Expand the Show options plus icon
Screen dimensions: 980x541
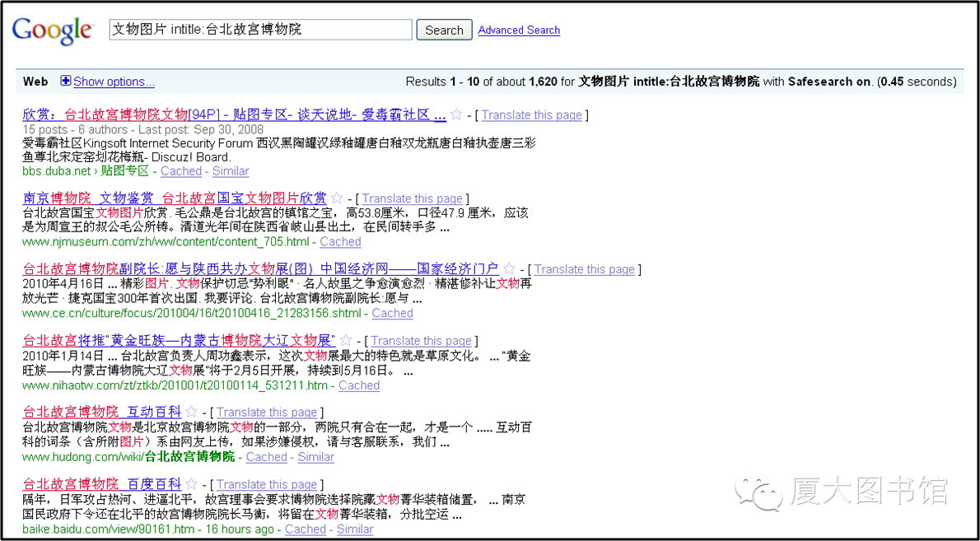(x=66, y=82)
